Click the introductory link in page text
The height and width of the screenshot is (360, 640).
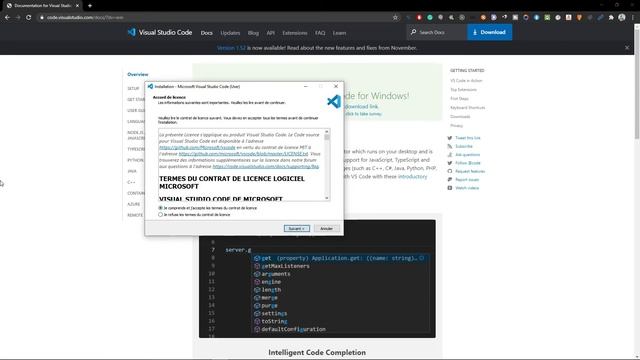click(412, 176)
